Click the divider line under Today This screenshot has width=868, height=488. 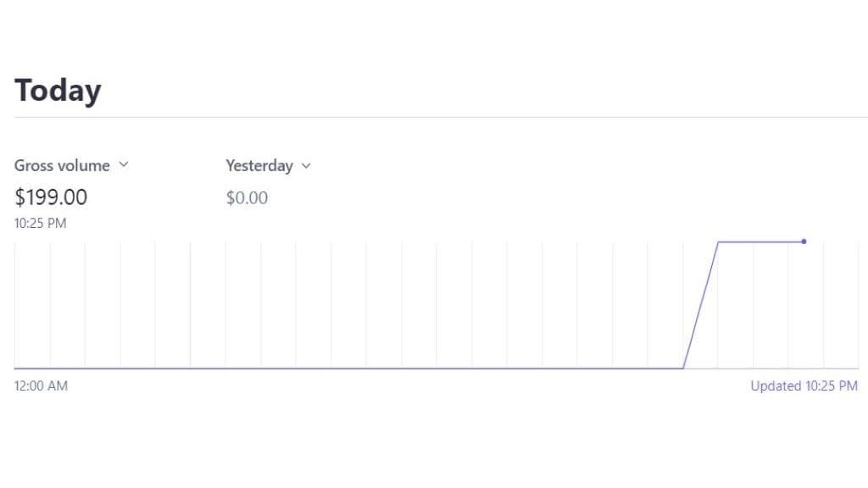(441, 117)
